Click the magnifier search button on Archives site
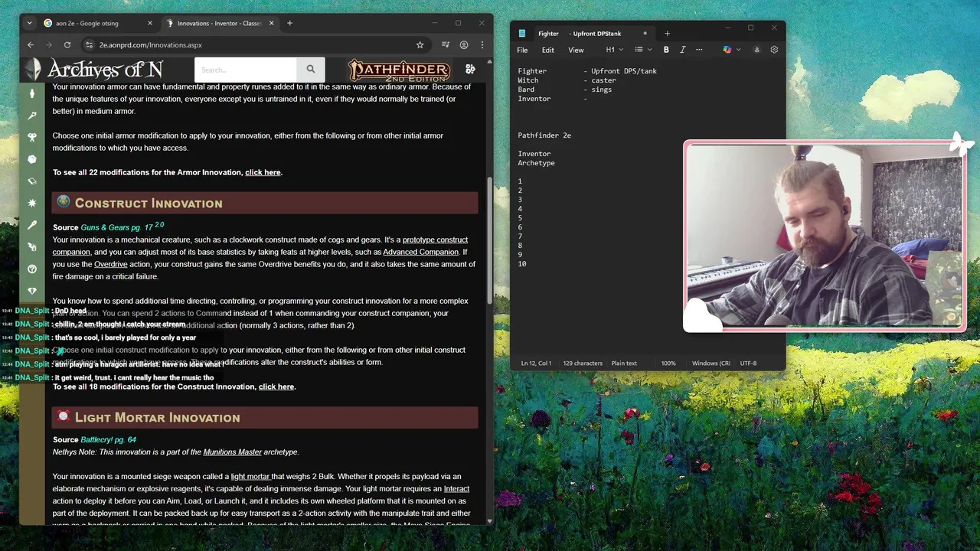This screenshot has width=980, height=551. (310, 70)
